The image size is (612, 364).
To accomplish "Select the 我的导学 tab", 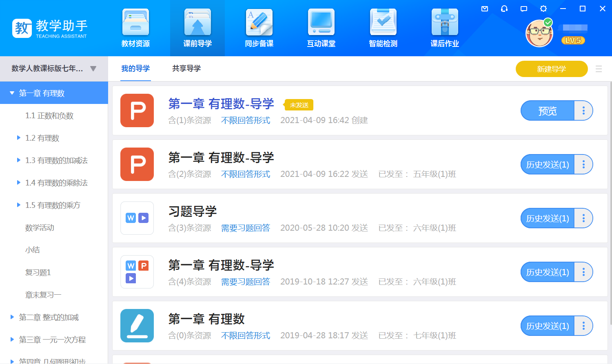I will [135, 68].
